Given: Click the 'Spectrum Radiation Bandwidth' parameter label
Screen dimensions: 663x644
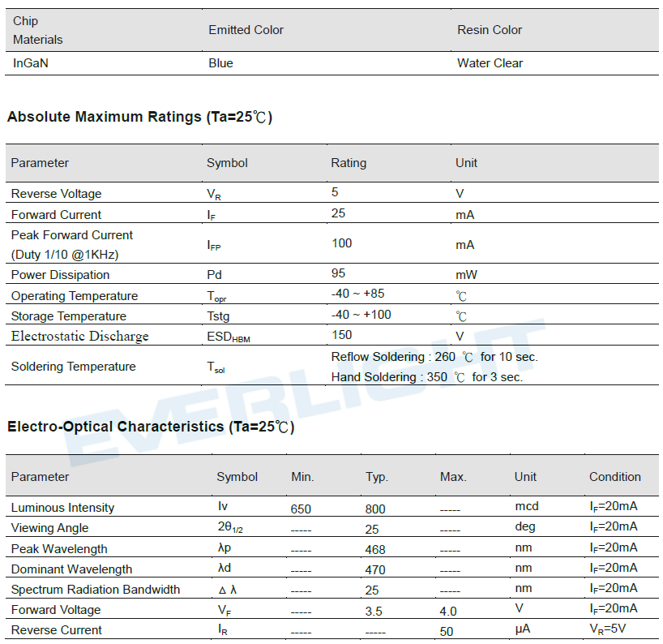Looking at the screenshot, I should [96, 590].
